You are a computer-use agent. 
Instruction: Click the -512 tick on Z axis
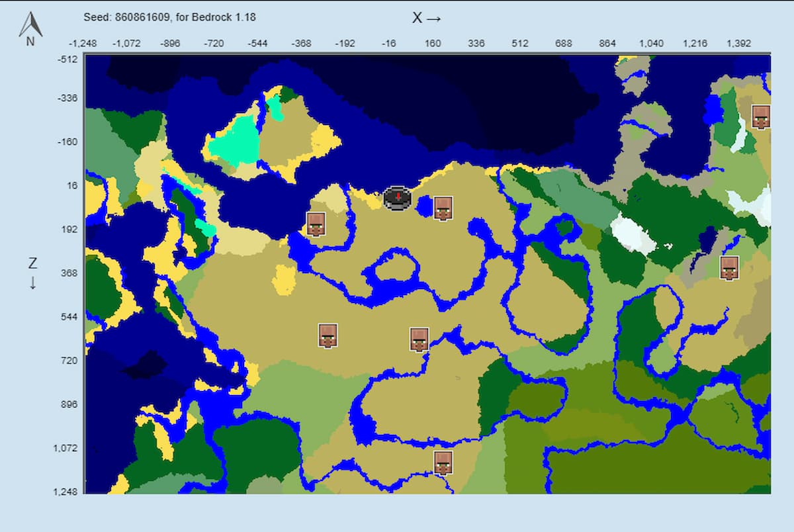point(68,59)
